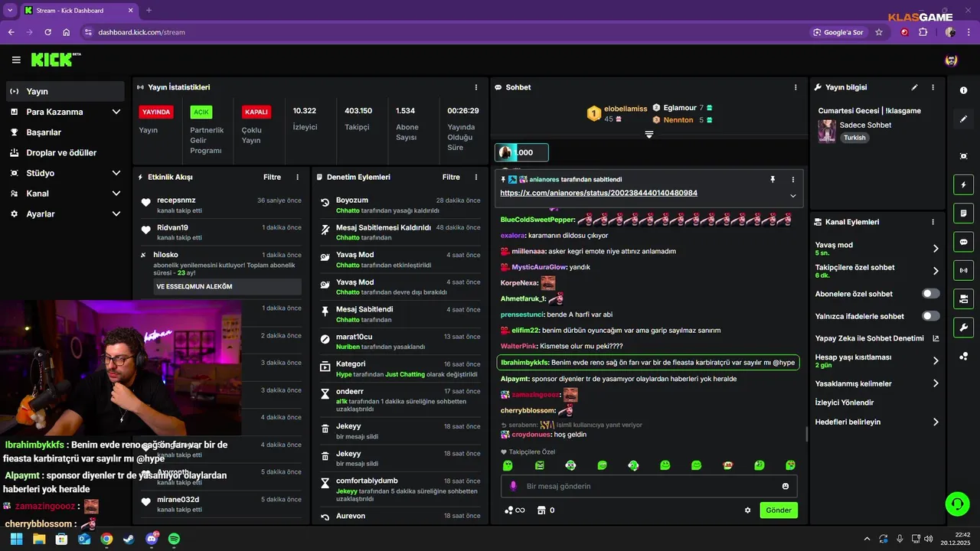This screenshot has width=980, height=551.
Task: Toggle the wrench panel in the right rail
Action: (x=963, y=328)
